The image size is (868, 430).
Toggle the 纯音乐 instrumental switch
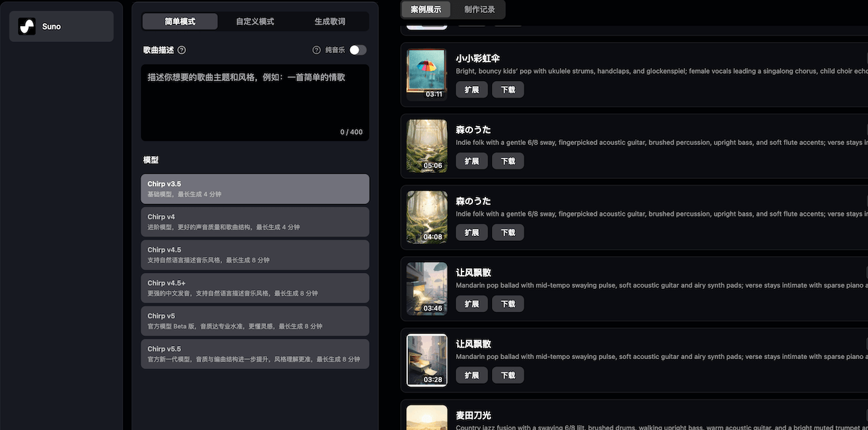[x=358, y=50]
